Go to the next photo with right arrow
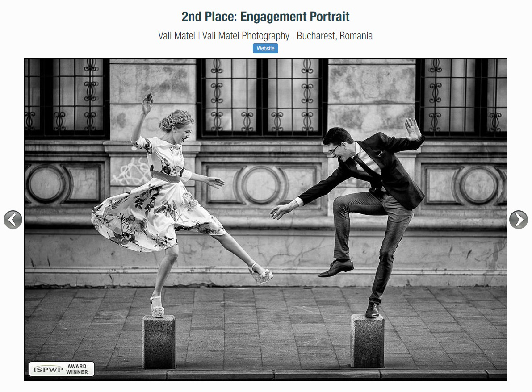Image resolution: width=532 pixels, height=392 pixels. point(518,220)
